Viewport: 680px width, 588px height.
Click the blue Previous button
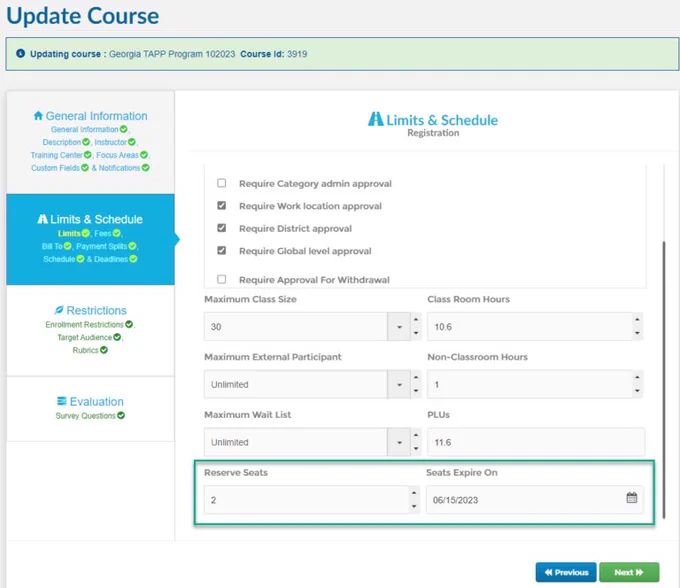pos(566,572)
